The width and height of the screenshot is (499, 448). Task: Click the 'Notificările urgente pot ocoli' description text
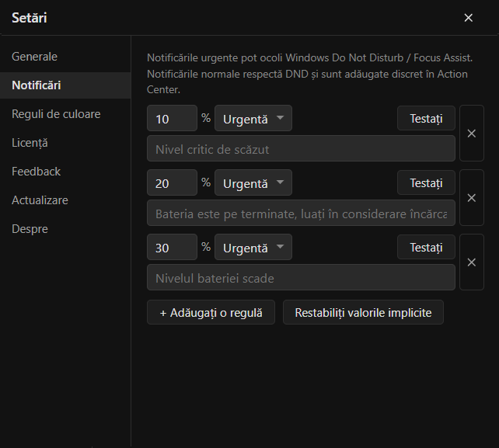tap(309, 74)
